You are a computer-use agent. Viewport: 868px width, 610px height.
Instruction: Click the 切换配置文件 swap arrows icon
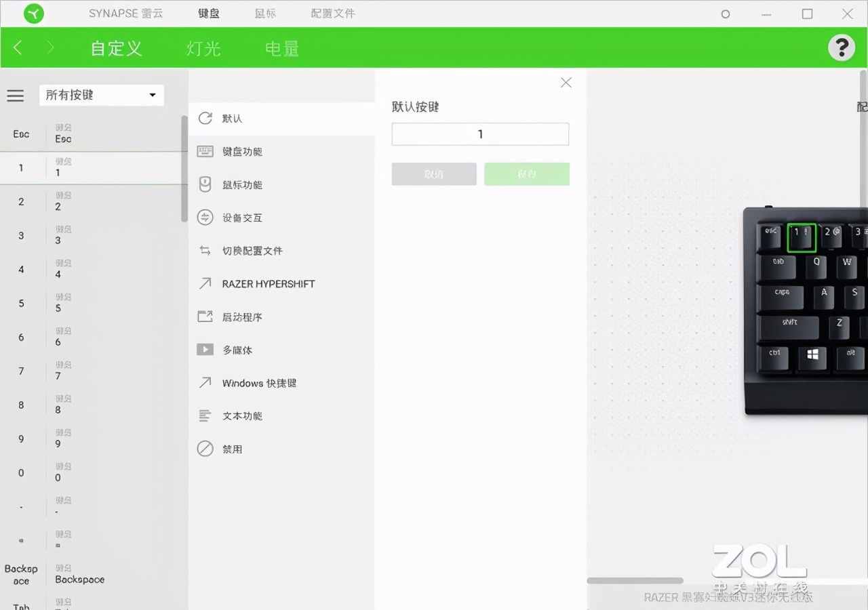click(x=205, y=251)
